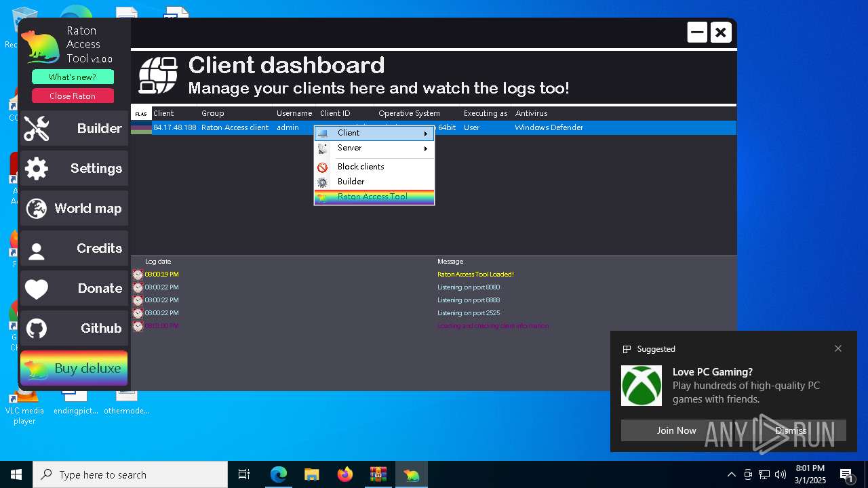
Task: Click the admin username cell
Action: [288, 127]
